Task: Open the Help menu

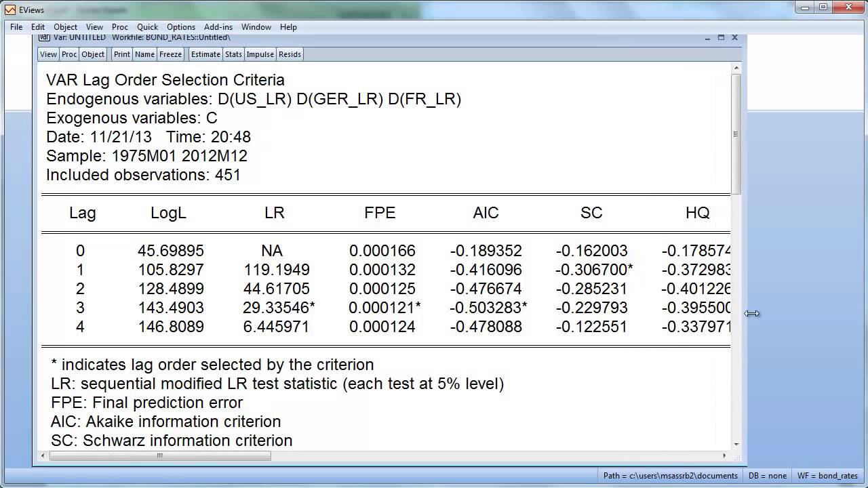Action: click(x=288, y=27)
